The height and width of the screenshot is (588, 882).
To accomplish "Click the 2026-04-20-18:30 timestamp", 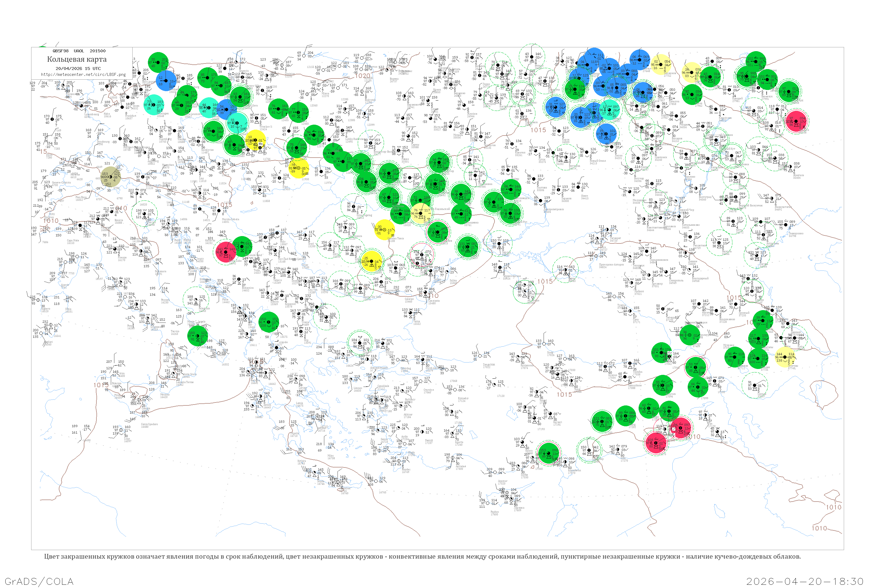I will (805, 581).
